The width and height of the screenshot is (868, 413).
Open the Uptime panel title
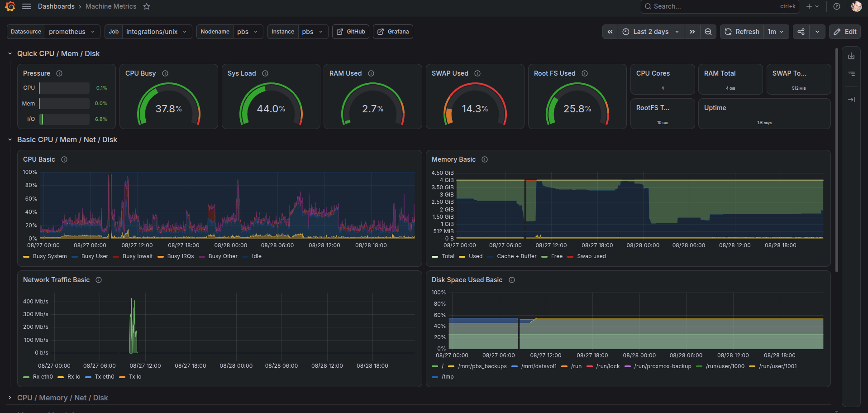pyautogui.click(x=715, y=108)
